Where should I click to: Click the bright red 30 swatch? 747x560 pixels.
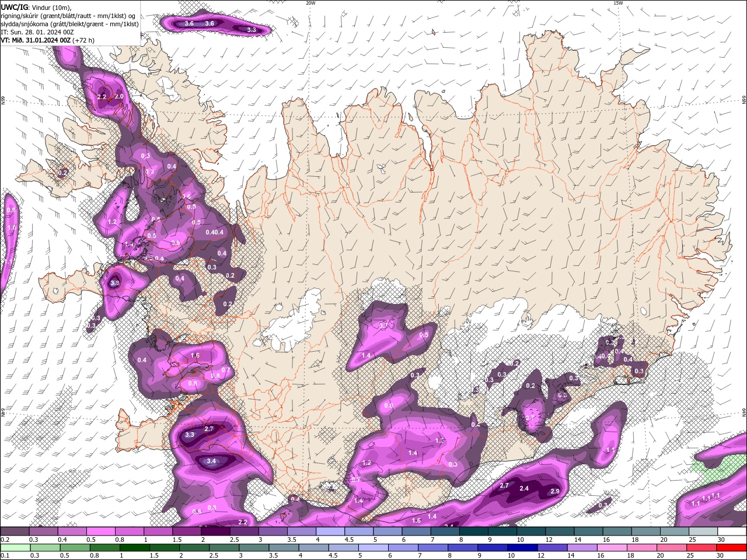(731, 548)
